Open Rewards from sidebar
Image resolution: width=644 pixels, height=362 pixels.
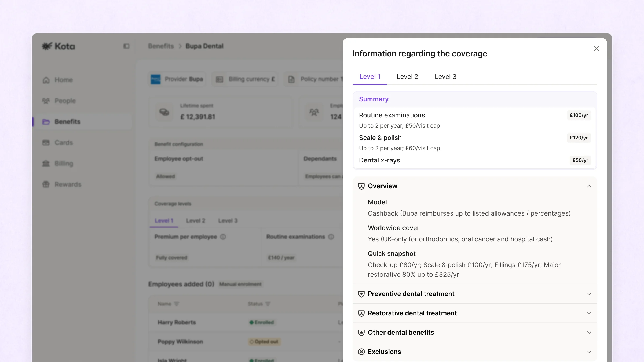[68, 184]
